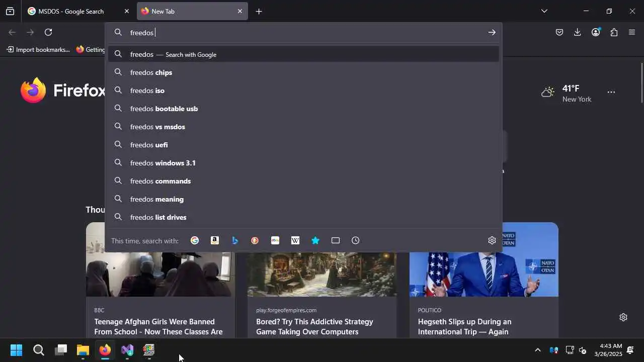Screen dimensions: 644x362
Task: Search with eBay engine icon
Action: [275, 240]
